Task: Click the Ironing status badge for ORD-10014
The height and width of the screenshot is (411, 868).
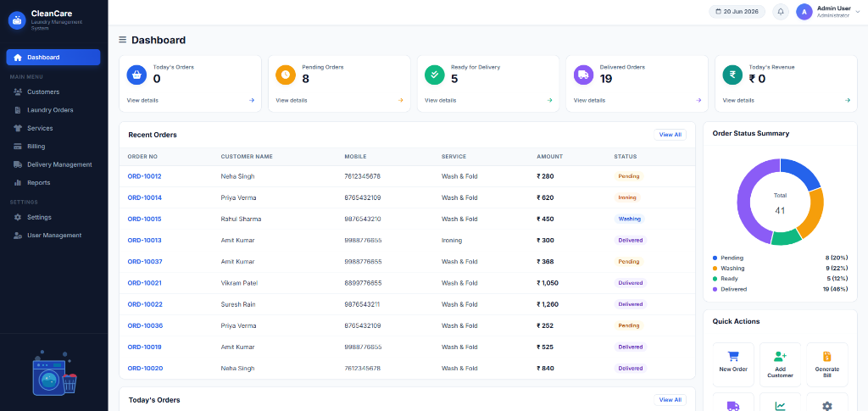Action: pos(627,197)
